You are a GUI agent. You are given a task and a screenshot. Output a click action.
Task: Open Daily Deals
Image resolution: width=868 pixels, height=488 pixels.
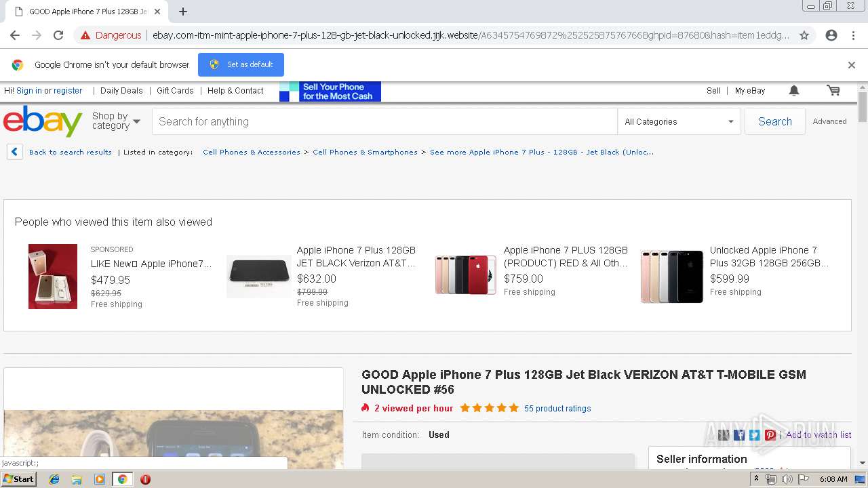click(121, 90)
